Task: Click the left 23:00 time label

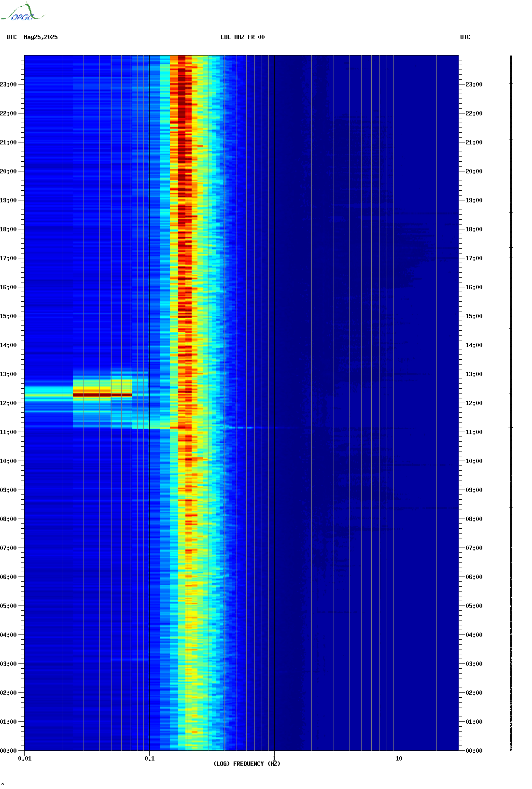Action: tap(8, 85)
